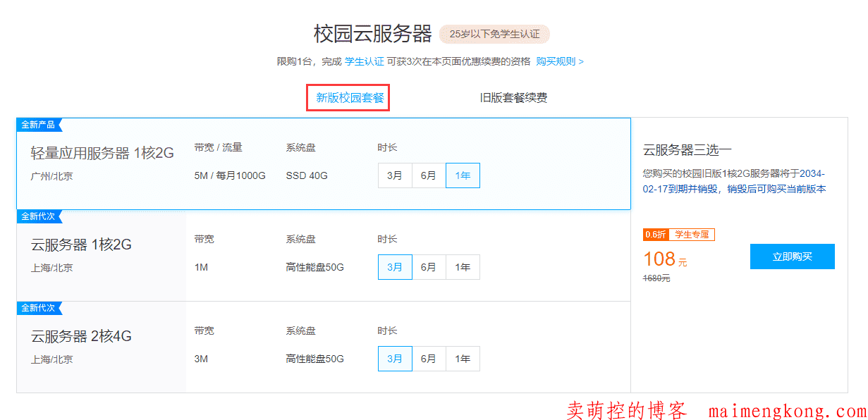Choose 1年 duration for 轻量应用服务器 1核2G
This screenshot has height=420, width=868.
point(463,175)
